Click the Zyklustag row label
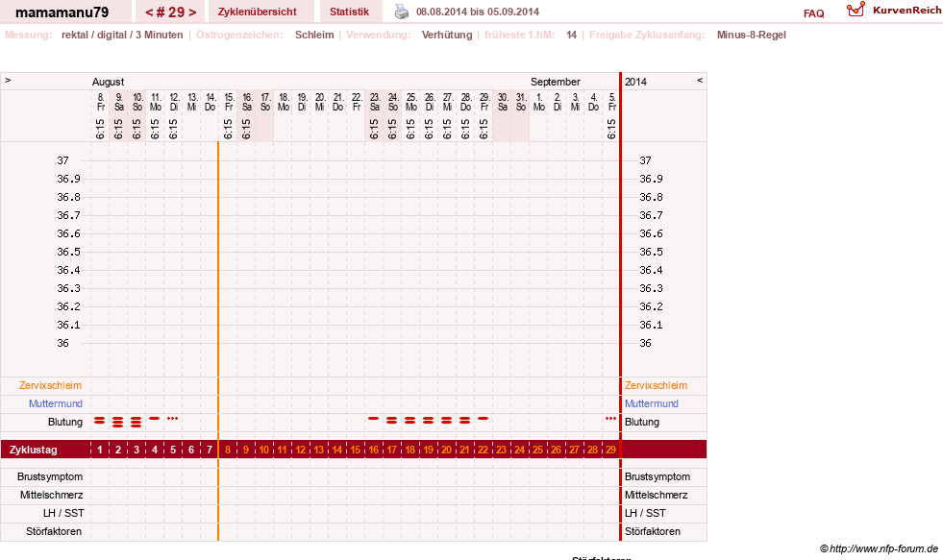The image size is (943, 560). pyautogui.click(x=33, y=450)
